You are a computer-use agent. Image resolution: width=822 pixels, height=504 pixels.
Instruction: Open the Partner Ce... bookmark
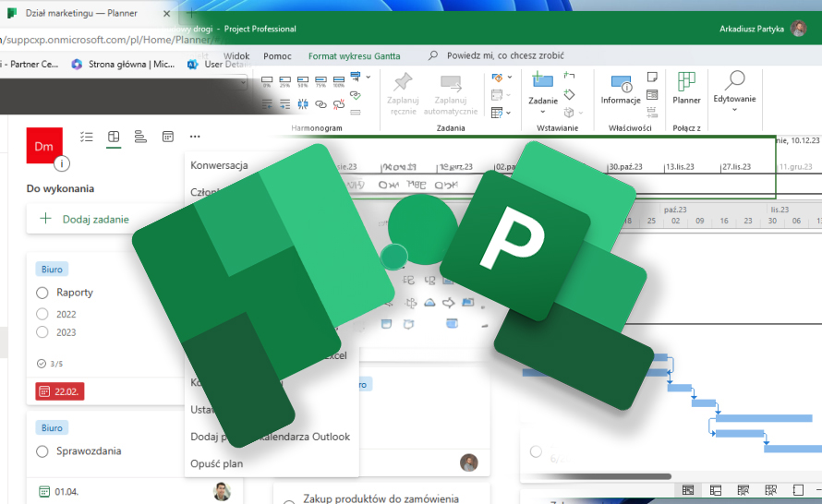(x=30, y=64)
